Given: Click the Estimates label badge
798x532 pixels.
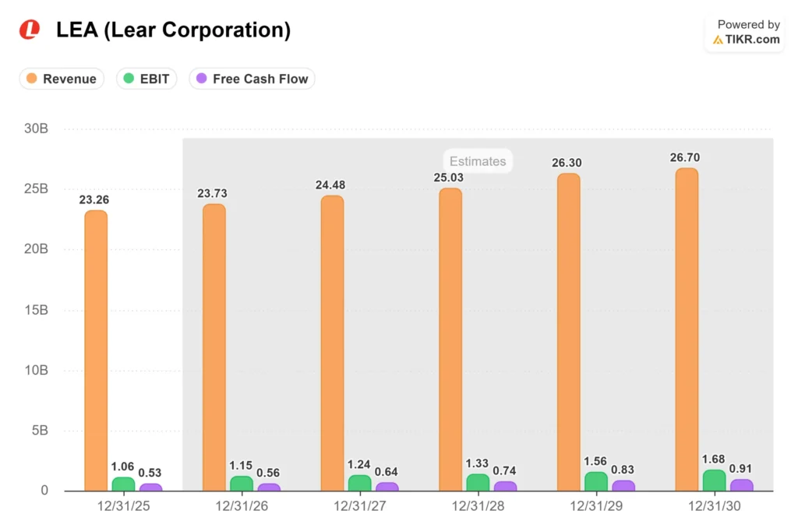Looking at the screenshot, I should 478,161.
